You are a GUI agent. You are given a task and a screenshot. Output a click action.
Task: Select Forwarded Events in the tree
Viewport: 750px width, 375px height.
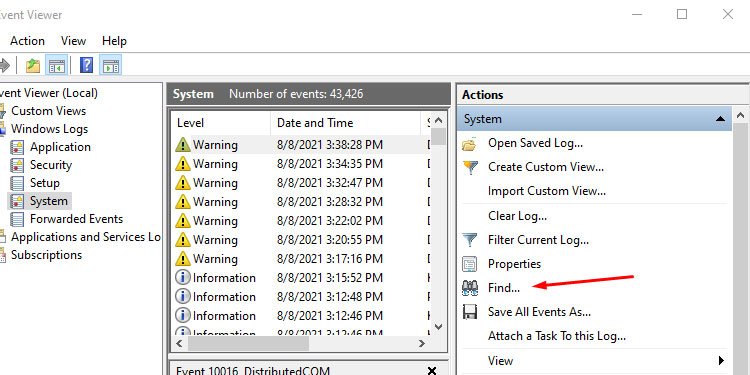click(77, 220)
